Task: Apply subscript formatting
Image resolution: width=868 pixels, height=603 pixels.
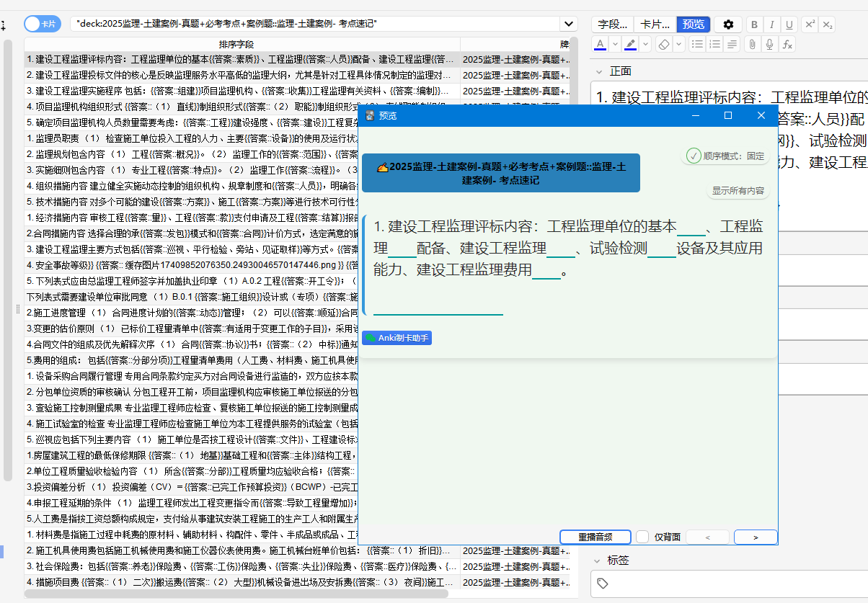Action: [828, 24]
